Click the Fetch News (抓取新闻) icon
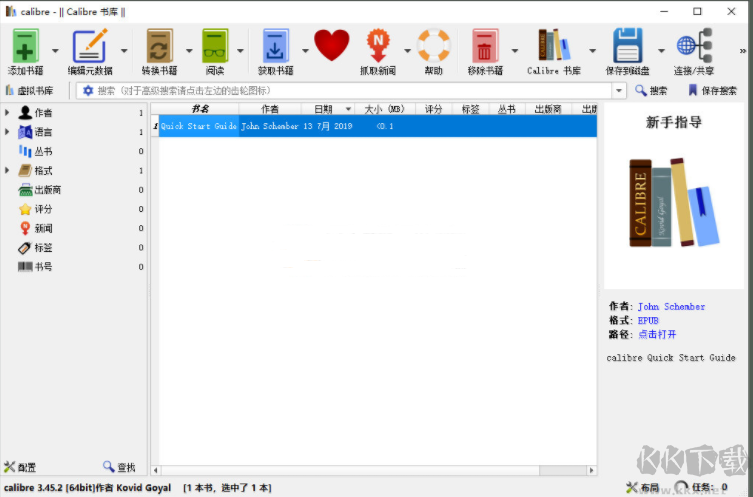This screenshot has width=753, height=497. pyautogui.click(x=377, y=47)
